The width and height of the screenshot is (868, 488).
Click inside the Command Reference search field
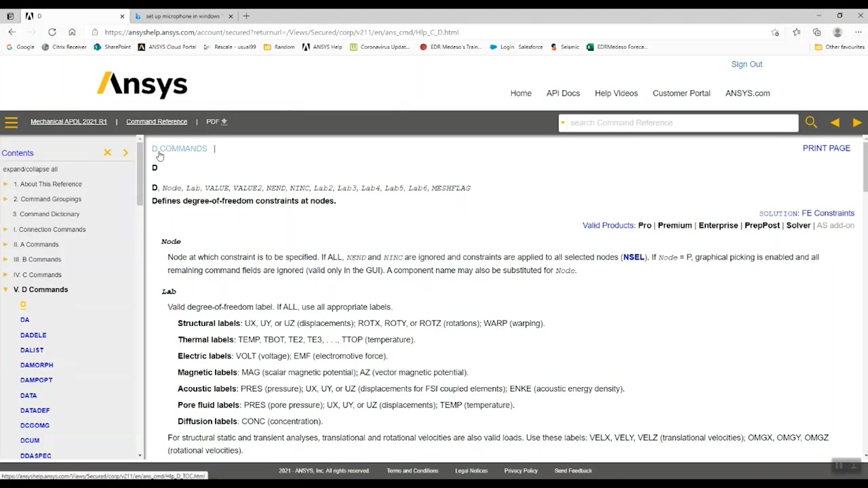point(678,123)
